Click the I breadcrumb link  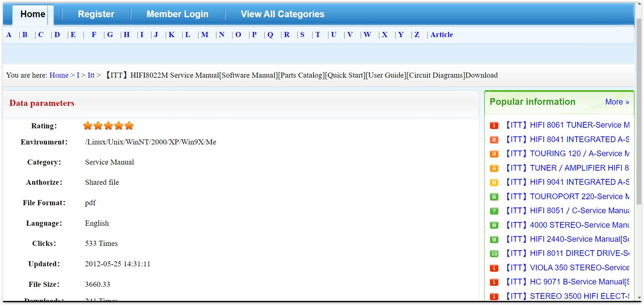pyautogui.click(x=78, y=75)
